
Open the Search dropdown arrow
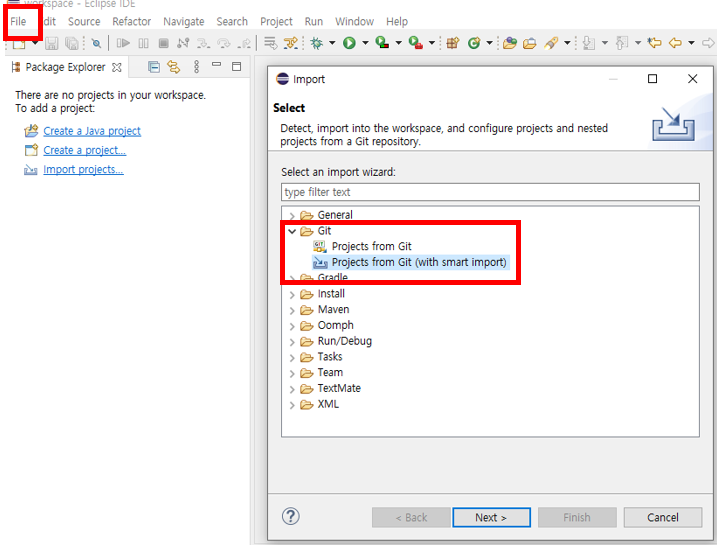click(x=567, y=43)
